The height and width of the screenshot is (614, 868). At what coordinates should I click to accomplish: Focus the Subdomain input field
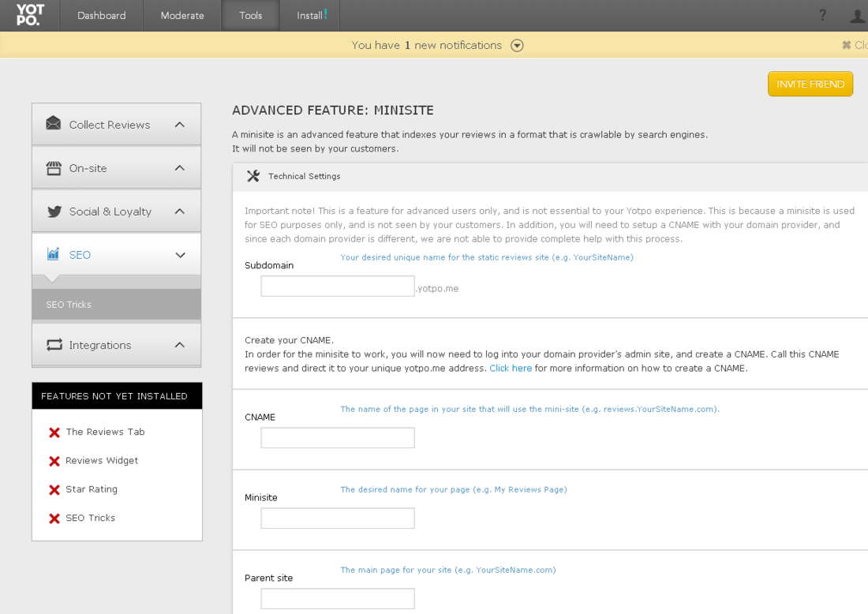point(338,286)
